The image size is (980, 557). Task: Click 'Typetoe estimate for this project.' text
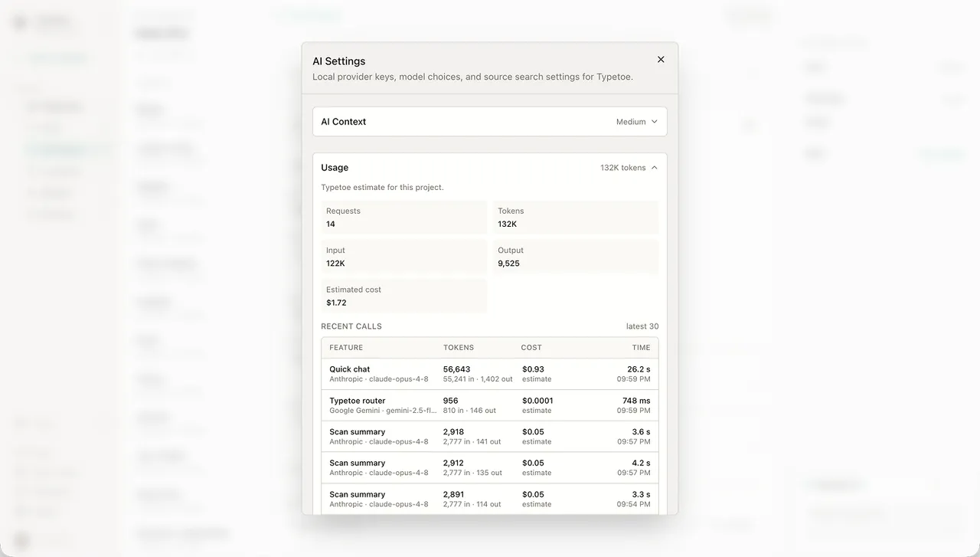click(382, 188)
